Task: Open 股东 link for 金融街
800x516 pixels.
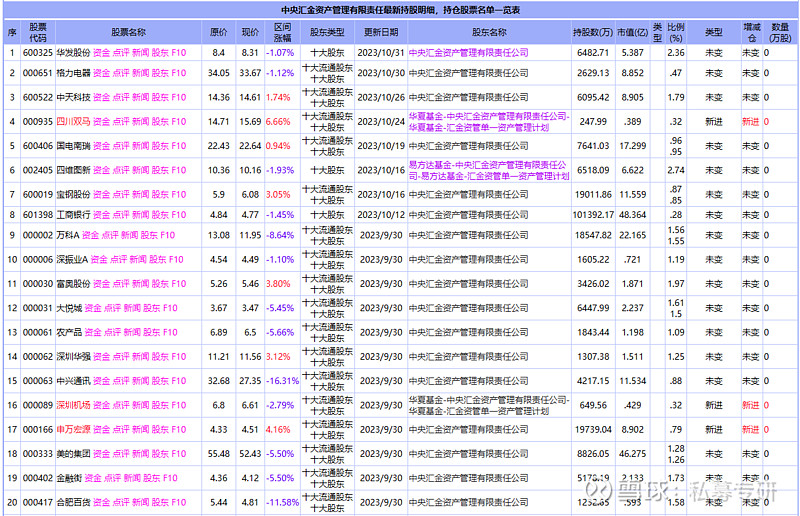Action: pos(151,478)
